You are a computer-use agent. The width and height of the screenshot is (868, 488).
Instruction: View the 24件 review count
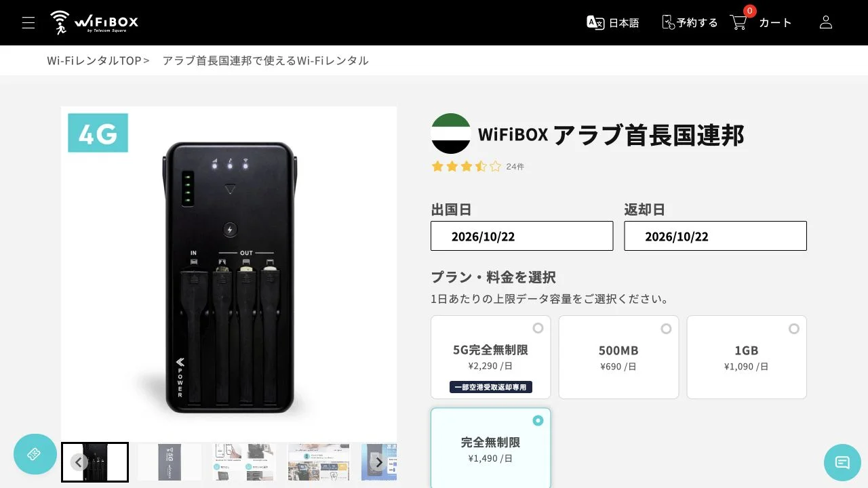[515, 167]
